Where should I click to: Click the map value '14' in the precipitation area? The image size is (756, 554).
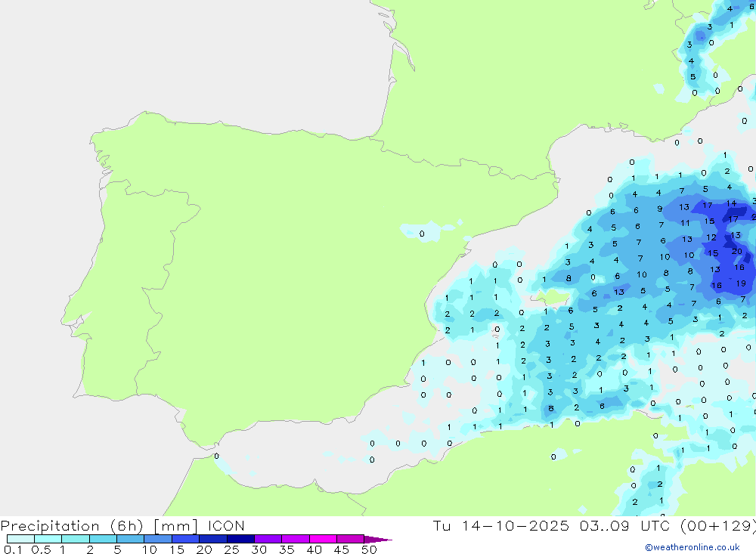(731, 203)
